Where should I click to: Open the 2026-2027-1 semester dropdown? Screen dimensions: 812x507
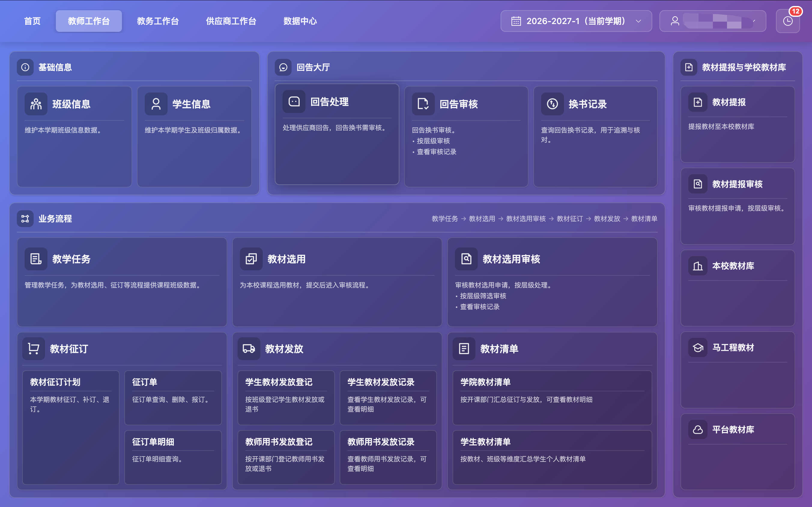[576, 21]
